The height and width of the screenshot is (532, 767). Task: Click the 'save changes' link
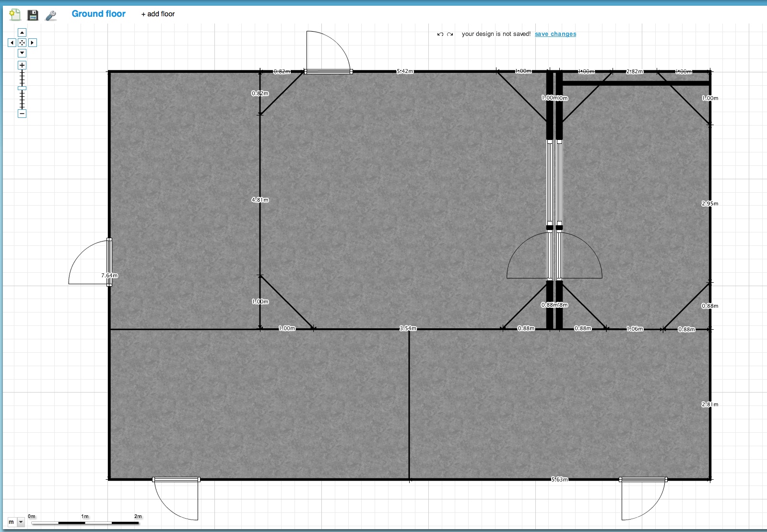[555, 34]
